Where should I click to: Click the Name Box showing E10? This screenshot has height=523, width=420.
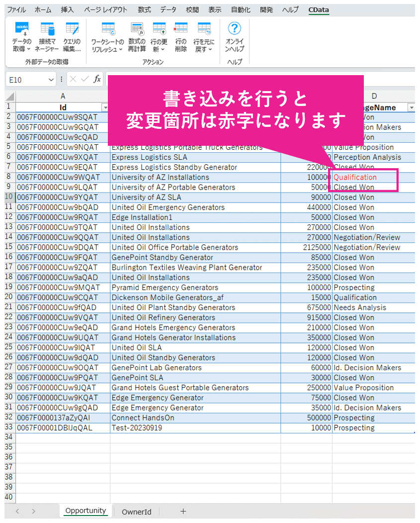click(x=27, y=80)
